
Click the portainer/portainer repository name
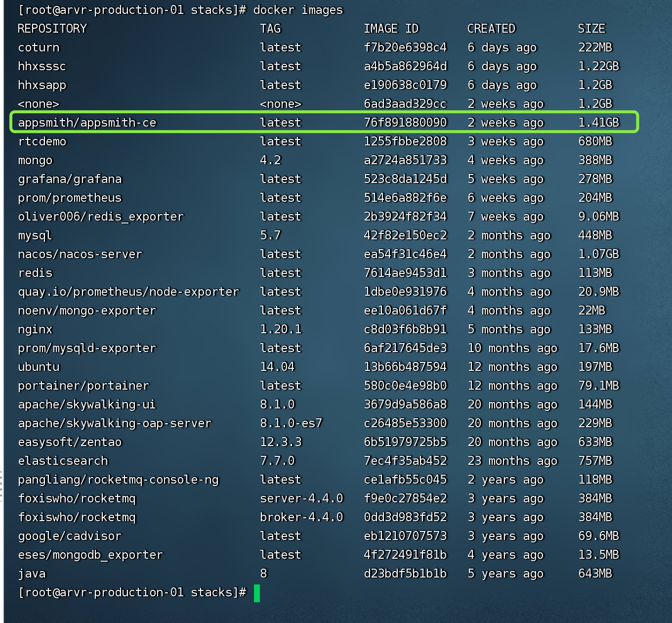point(83,385)
